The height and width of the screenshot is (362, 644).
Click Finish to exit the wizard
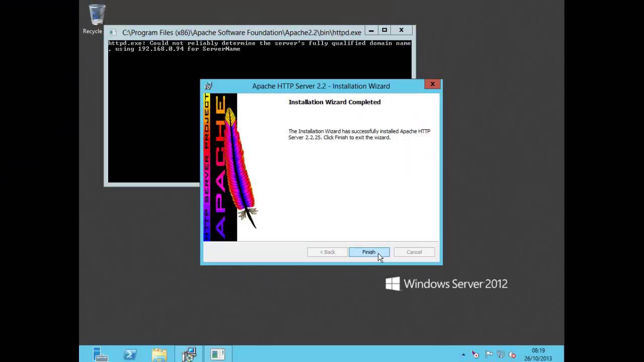[x=369, y=252]
